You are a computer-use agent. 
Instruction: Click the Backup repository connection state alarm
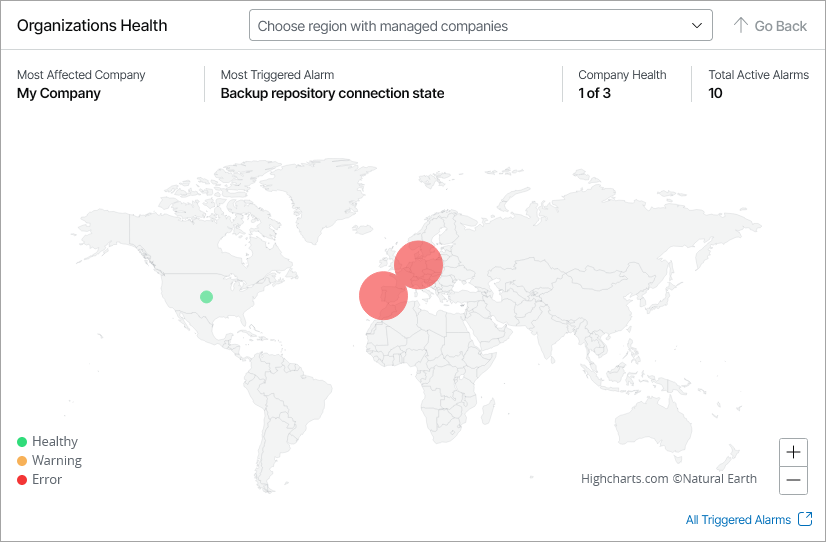(332, 94)
